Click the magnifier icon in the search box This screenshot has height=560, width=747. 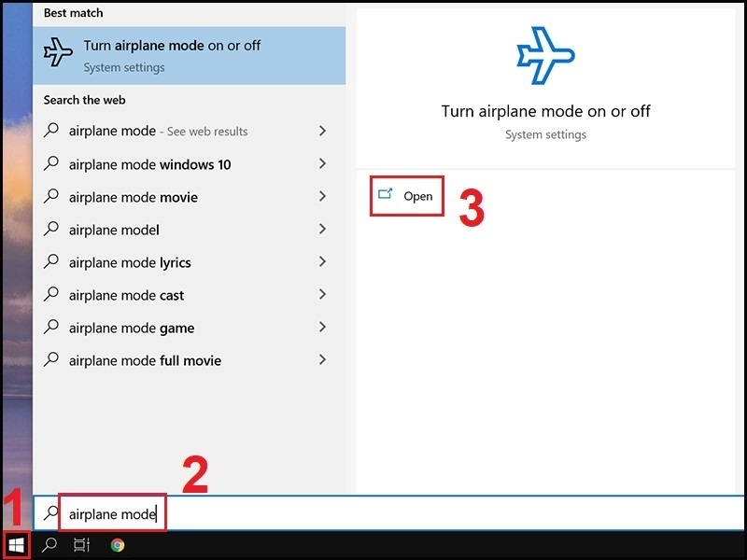(51, 512)
